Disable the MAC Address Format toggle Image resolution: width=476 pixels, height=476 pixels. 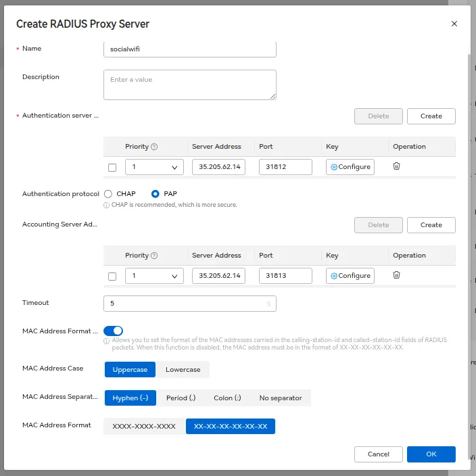(x=113, y=331)
